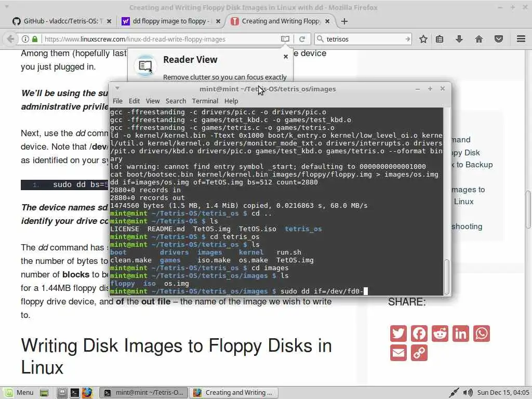The width and height of the screenshot is (532, 399).
Task: Go to Firefox Home icon
Action: coord(478,39)
